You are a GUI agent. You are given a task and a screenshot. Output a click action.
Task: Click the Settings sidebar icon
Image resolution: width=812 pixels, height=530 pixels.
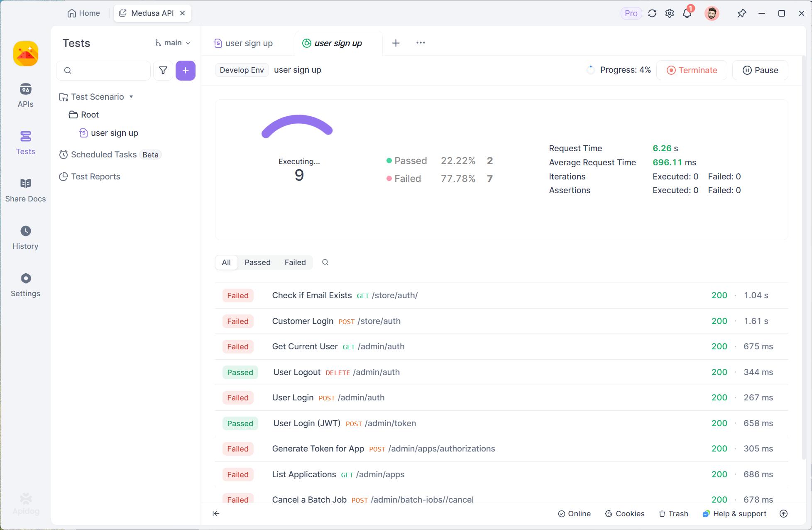pyautogui.click(x=25, y=278)
